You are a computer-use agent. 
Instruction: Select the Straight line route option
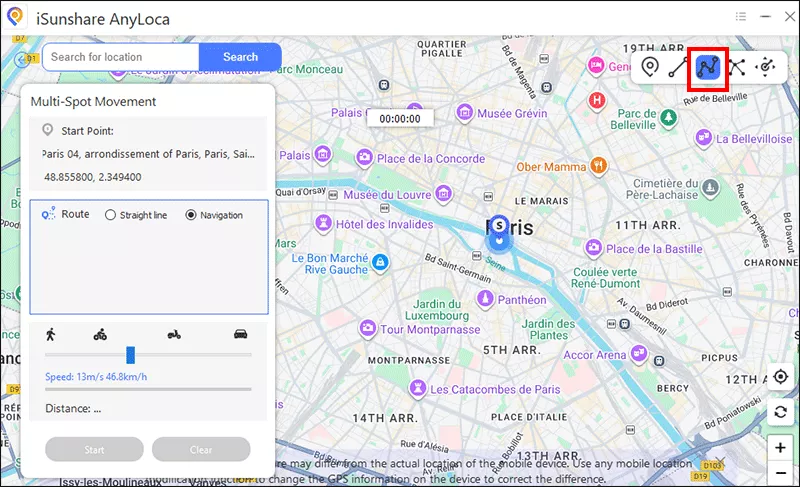111,215
